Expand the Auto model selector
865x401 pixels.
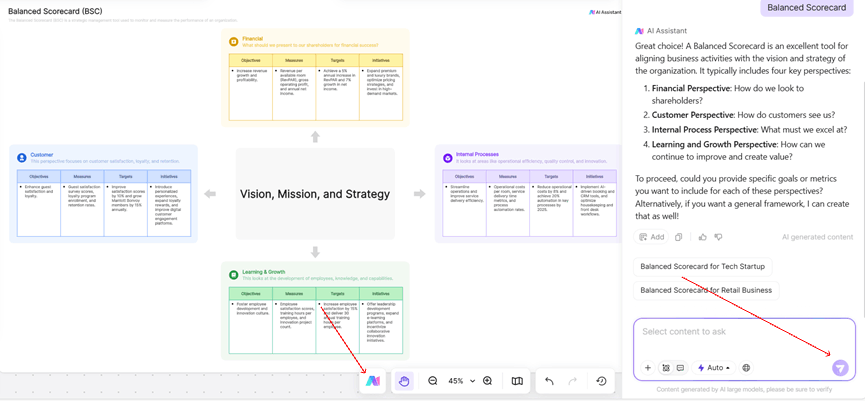click(714, 368)
